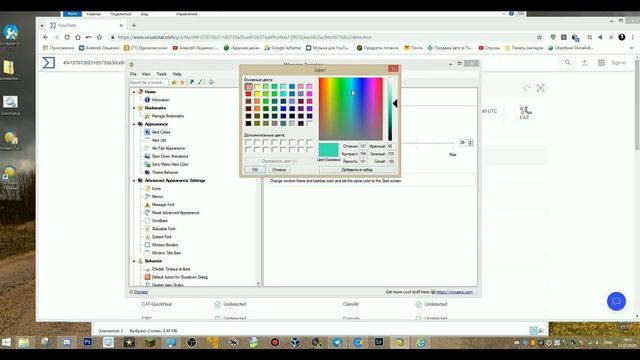
Task: Select the Aero Lite tree item
Action: coord(159,140)
